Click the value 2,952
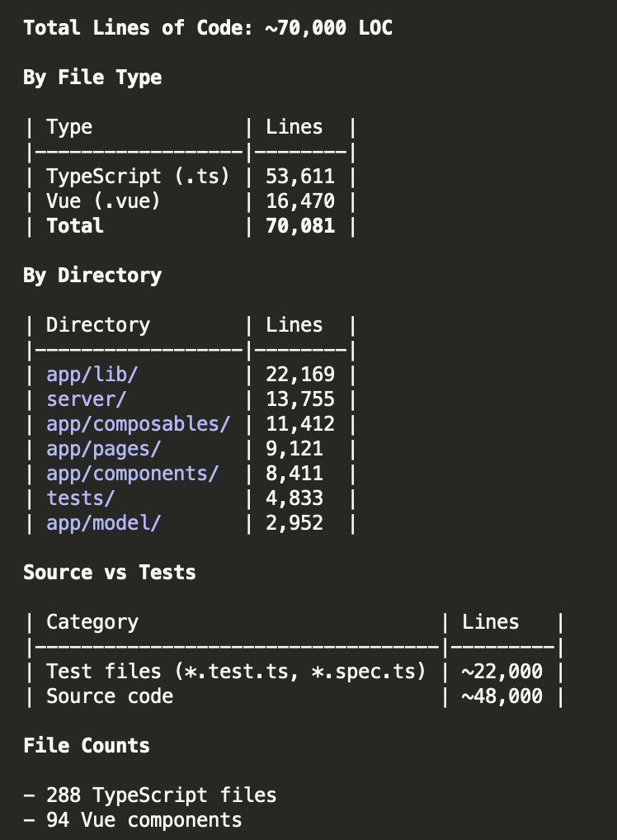Screen dimensions: 617x840 (294, 523)
